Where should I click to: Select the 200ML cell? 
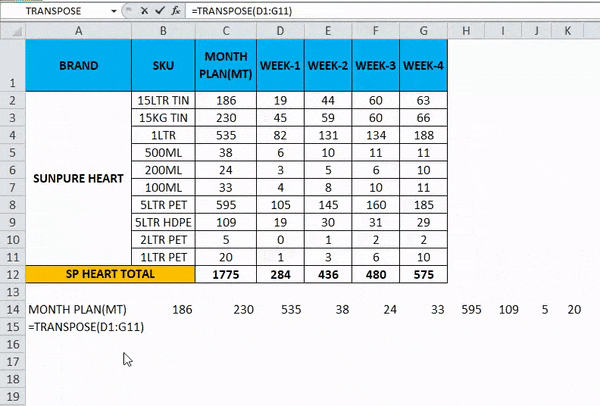point(163,170)
